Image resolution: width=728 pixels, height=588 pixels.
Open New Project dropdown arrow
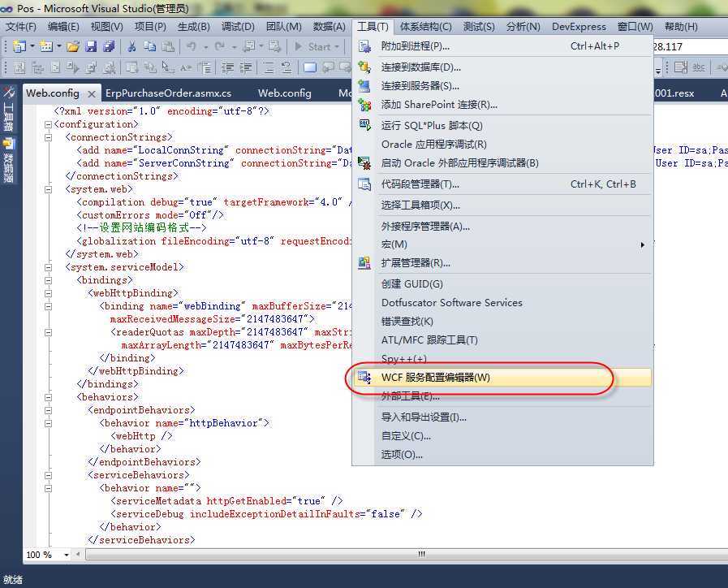(x=32, y=46)
